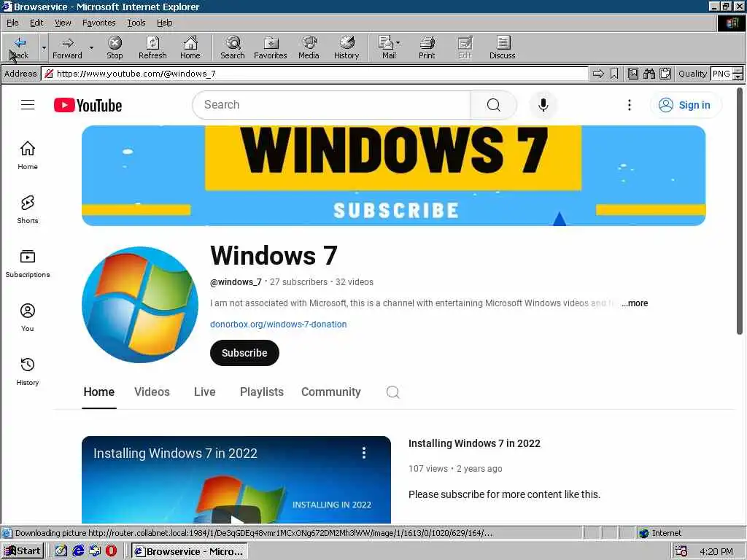The height and width of the screenshot is (560, 747).
Task: Open You in YouTube sidebar
Action: click(28, 318)
